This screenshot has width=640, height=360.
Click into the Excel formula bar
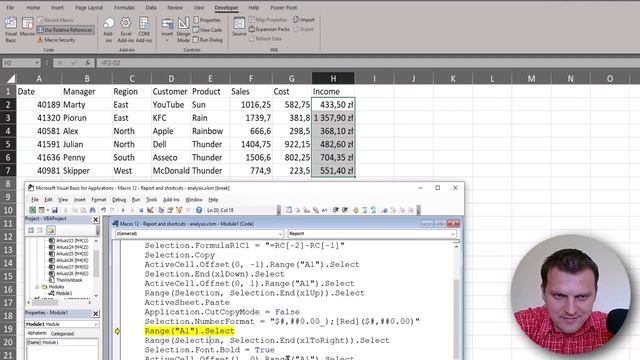click(367, 63)
